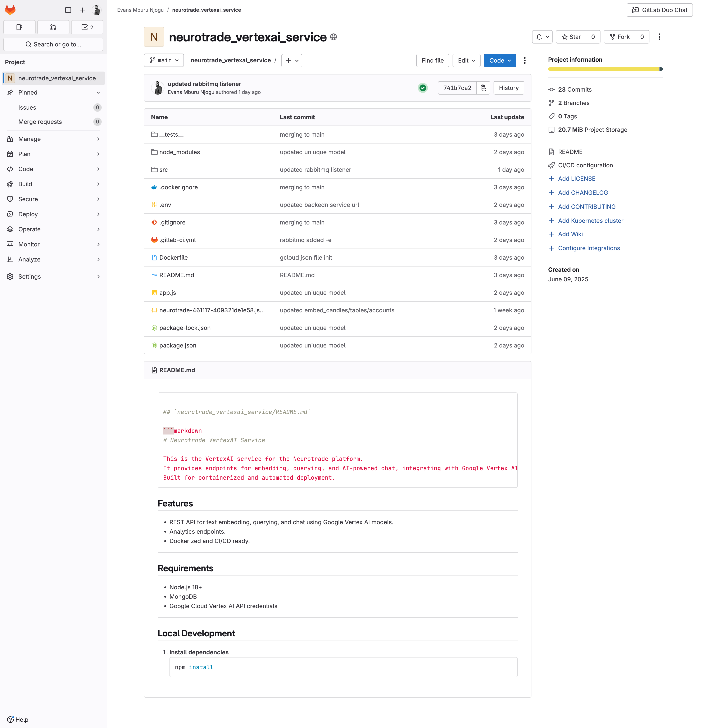The image size is (703, 728).
Task: Open the main branch selector dropdown
Action: [164, 60]
